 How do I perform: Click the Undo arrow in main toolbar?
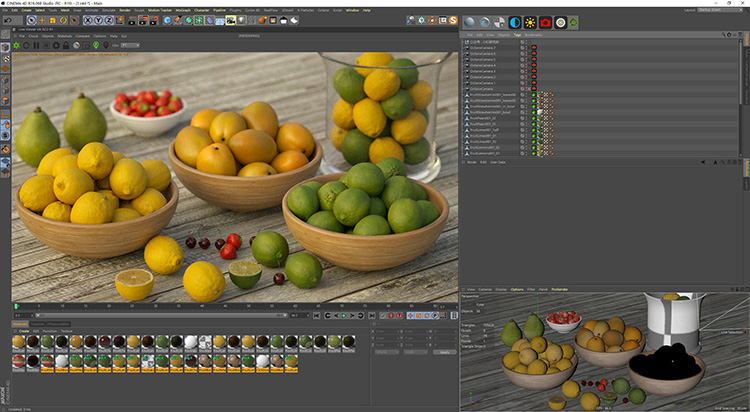point(8,20)
